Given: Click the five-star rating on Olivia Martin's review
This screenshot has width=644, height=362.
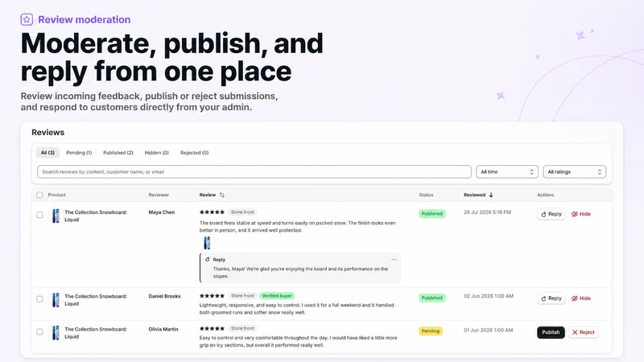Looking at the screenshot, I should [x=212, y=328].
